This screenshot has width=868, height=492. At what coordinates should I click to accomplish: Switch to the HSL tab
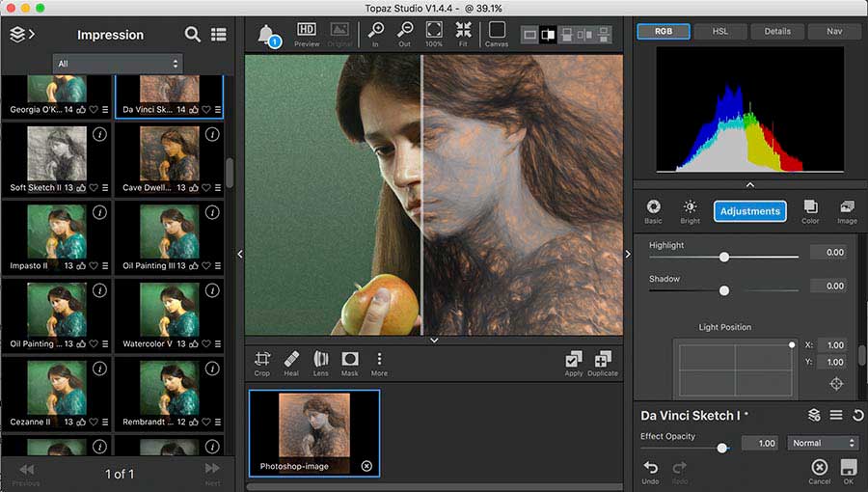[720, 31]
